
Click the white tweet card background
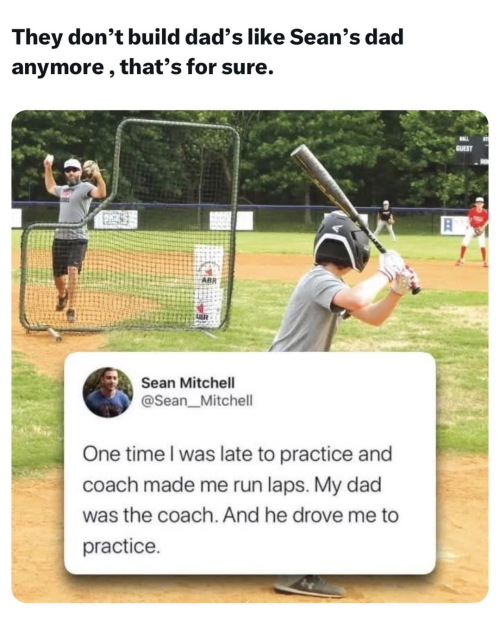(250, 463)
